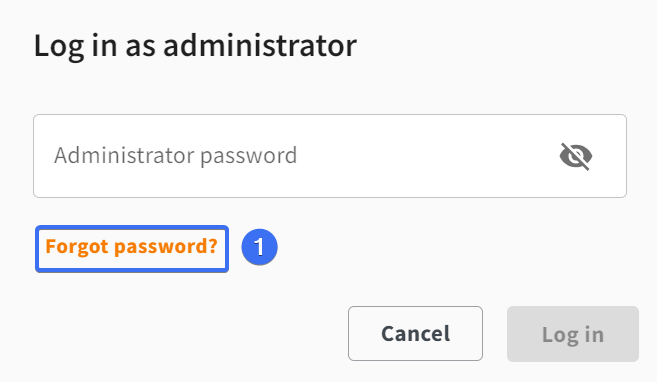Screen dimensions: 657x382
Task: Dismiss dialog with the Cancel button
Action: point(415,333)
